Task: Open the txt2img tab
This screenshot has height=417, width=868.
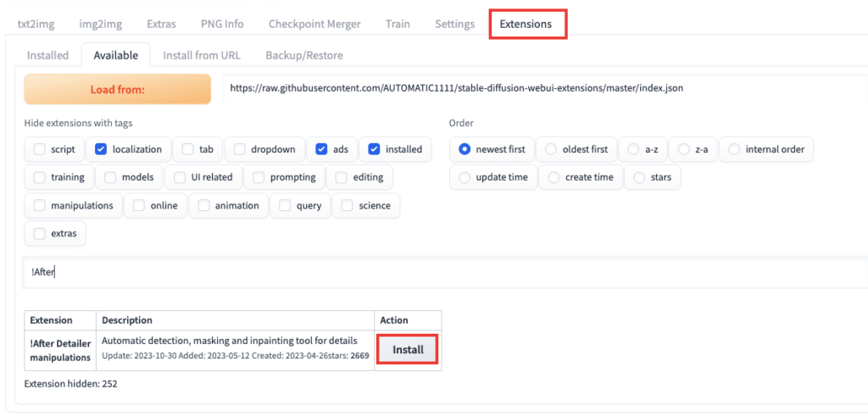Action: [36, 24]
